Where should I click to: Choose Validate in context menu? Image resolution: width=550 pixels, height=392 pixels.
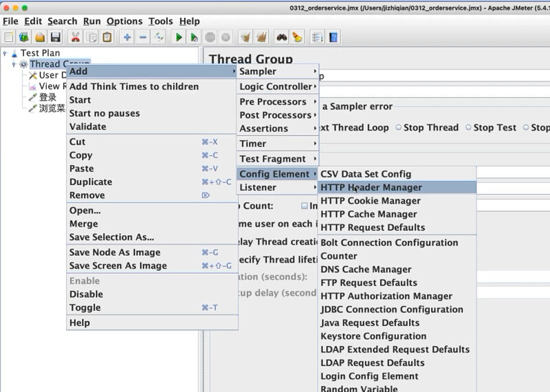point(152,127)
